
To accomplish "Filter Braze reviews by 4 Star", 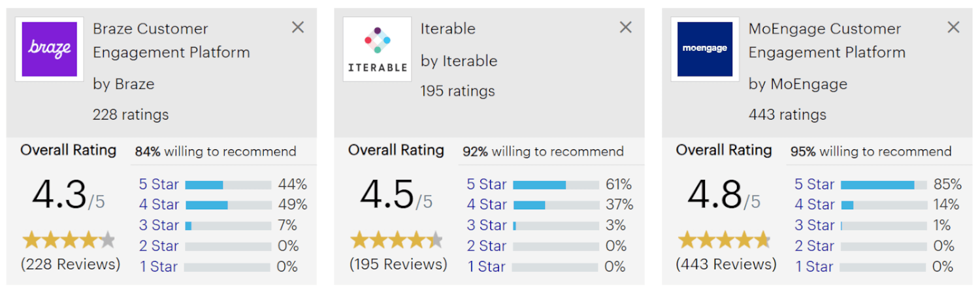I will 159,205.
